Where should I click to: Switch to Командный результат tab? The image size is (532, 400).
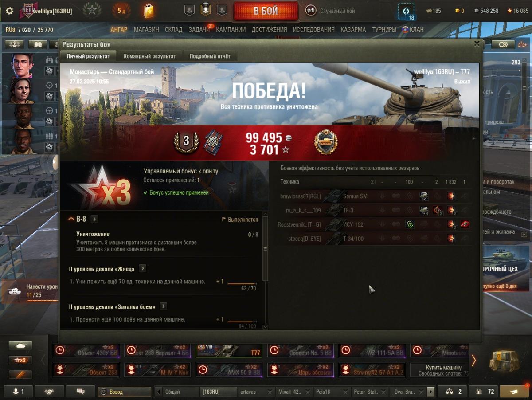[x=150, y=56]
